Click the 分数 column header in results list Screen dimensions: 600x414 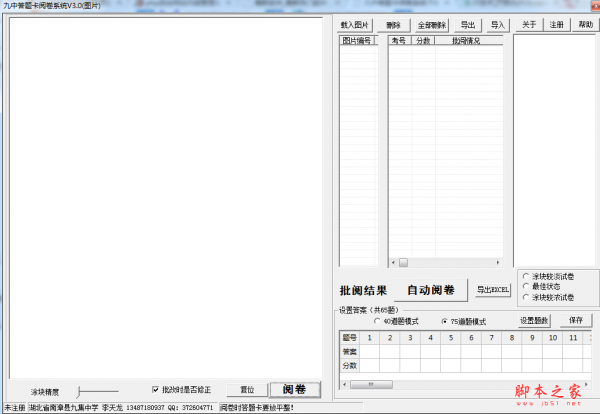coord(423,41)
